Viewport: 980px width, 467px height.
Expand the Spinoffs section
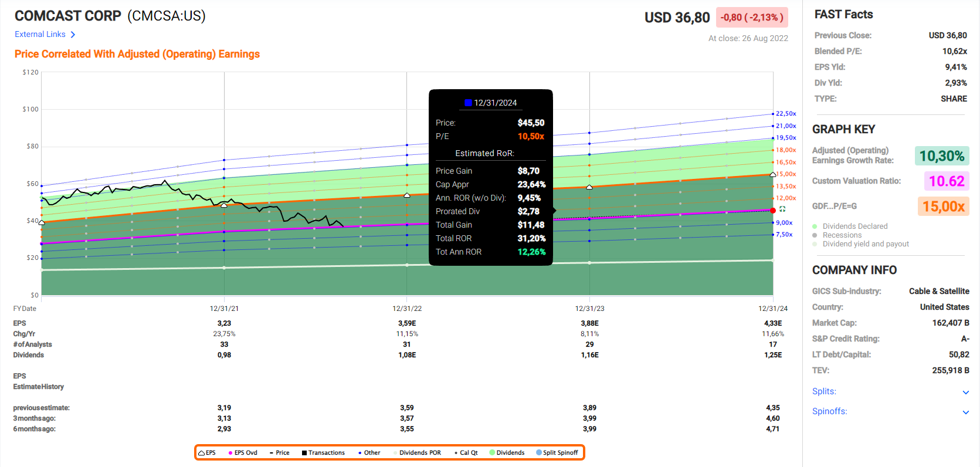click(x=965, y=412)
